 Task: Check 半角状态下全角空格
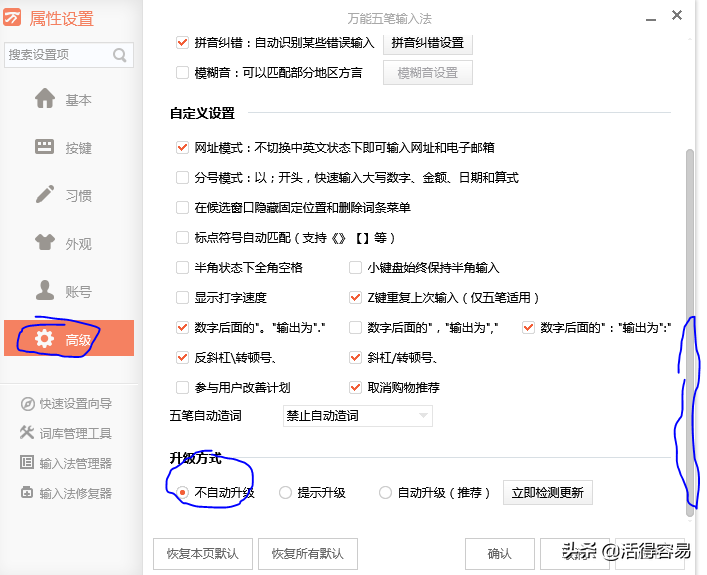pos(182,267)
